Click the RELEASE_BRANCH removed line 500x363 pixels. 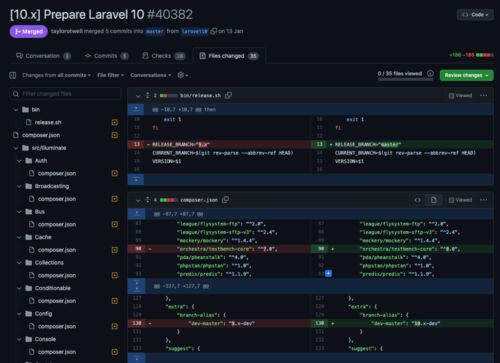click(x=219, y=144)
